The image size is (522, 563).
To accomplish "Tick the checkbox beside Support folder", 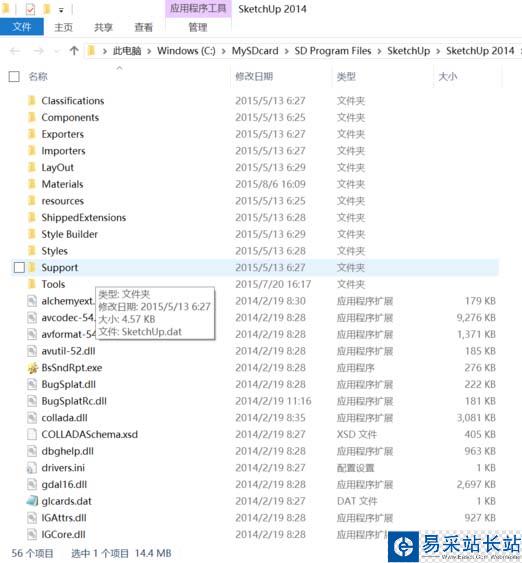I will pos(19,267).
